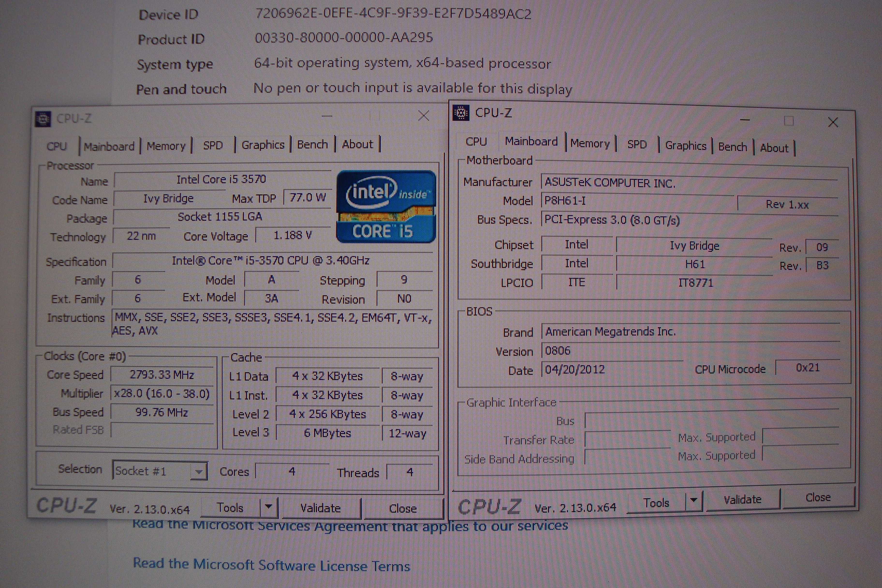Open About tab in right CPU-Z window

774,148
